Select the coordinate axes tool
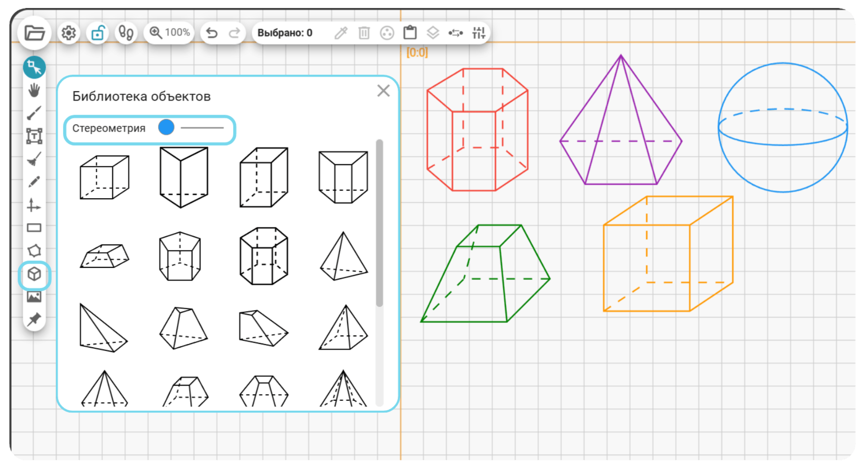The image size is (868, 467). click(x=34, y=205)
